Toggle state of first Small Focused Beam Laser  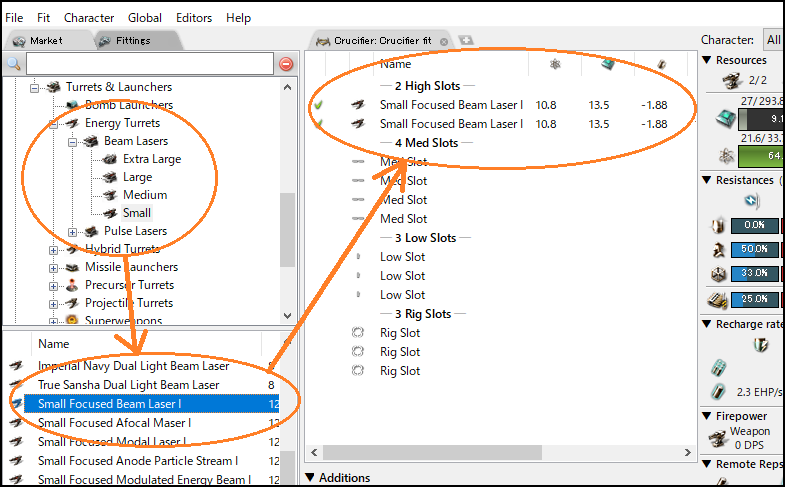pyautogui.click(x=319, y=105)
